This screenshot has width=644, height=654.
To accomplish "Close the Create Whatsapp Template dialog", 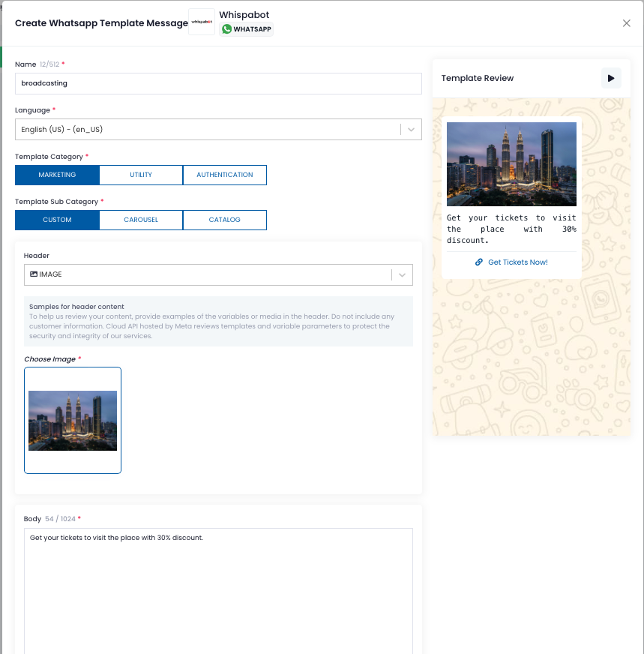I will 626,23.
